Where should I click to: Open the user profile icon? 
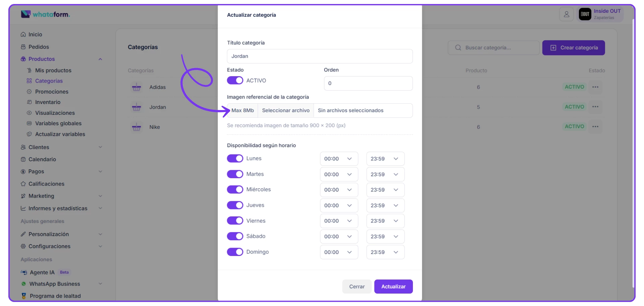coord(566,14)
